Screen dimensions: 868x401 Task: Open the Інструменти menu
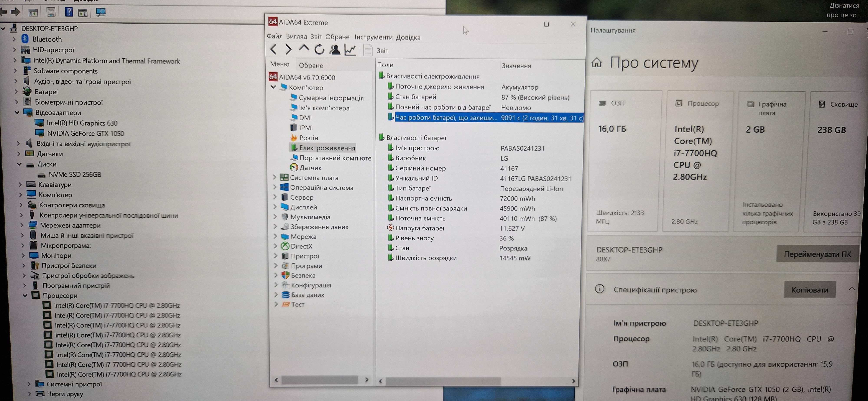(x=373, y=37)
